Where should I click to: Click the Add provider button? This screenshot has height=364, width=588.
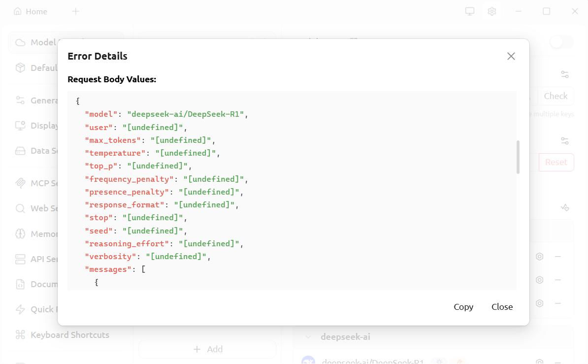pyautogui.click(x=207, y=349)
